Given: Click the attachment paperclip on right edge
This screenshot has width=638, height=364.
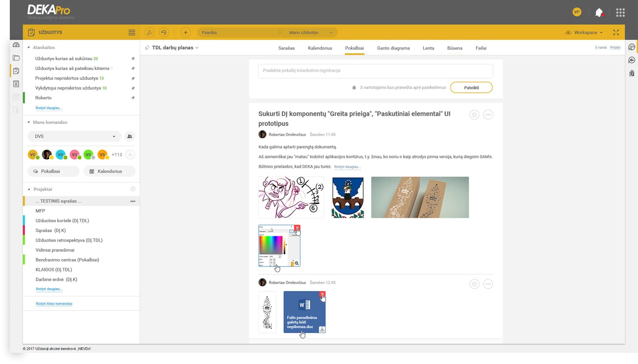Looking at the screenshot, I should [632, 73].
